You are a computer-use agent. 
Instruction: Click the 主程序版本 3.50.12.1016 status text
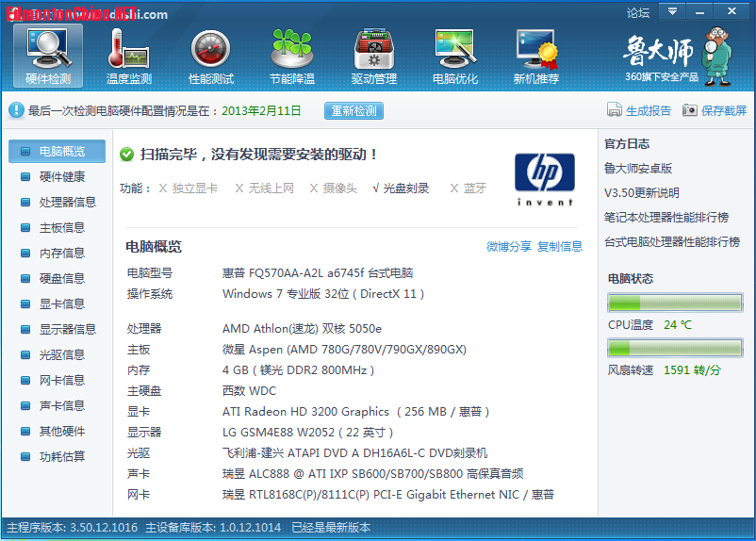[73, 528]
